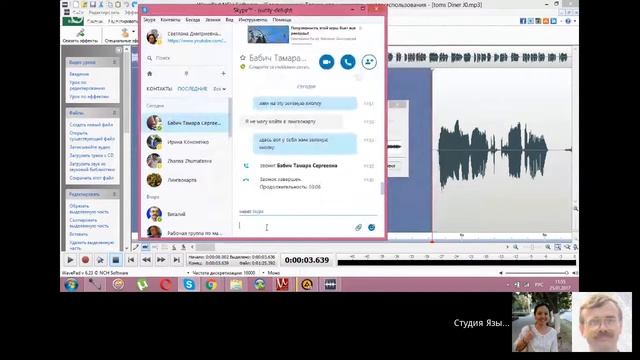Open Вид menu in Skype
This screenshot has width=640, height=360.
point(229,20)
